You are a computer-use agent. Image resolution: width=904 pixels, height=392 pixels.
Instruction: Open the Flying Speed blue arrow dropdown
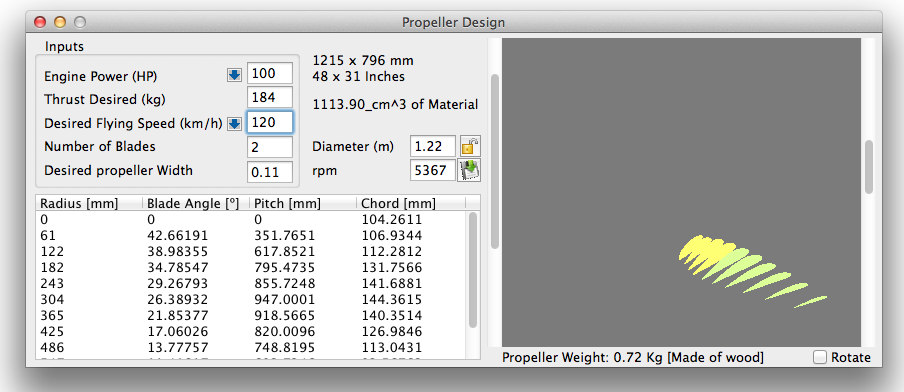tap(234, 123)
